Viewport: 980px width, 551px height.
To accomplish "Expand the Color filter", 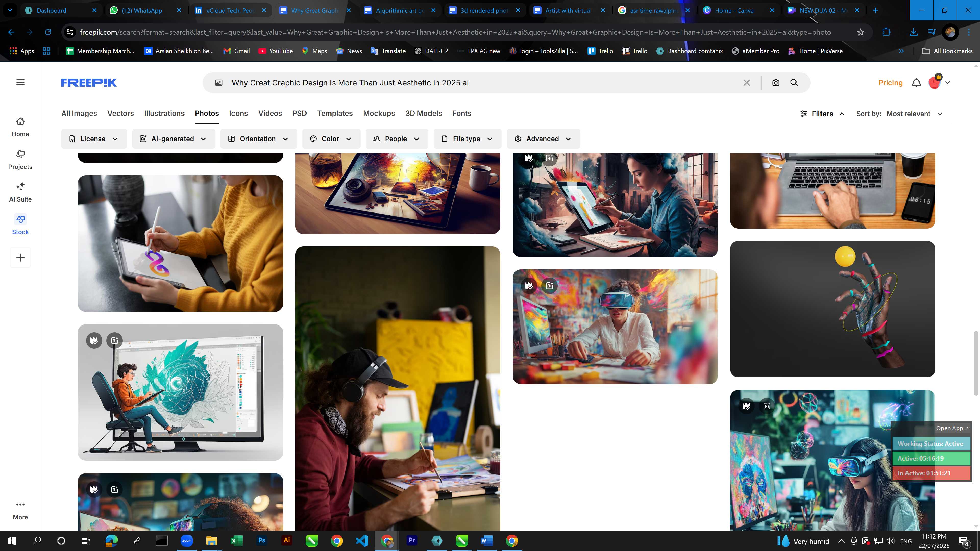I will tap(331, 139).
